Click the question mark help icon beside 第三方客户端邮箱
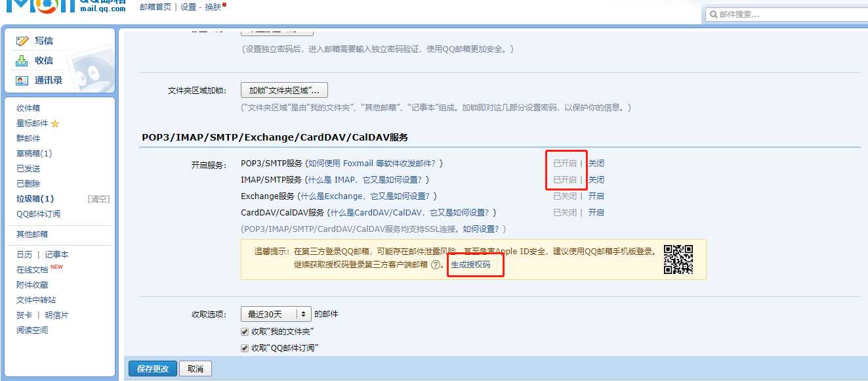Viewport: 868px width, 381px height. [436, 265]
